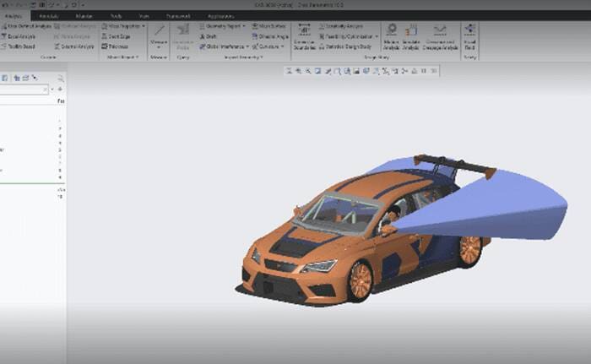Click the model tree show/columns icon
The image size is (591, 364).
coord(25,78)
